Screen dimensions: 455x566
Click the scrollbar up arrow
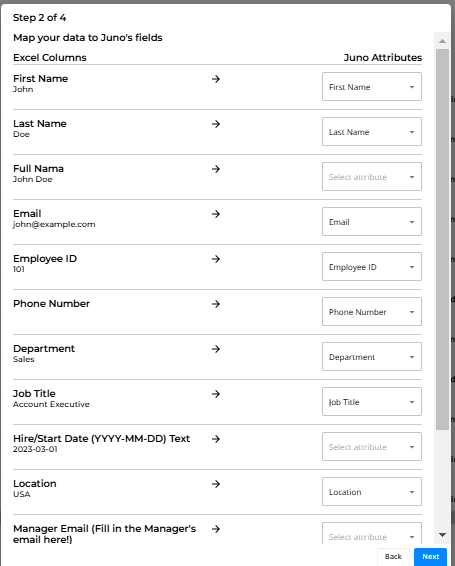pyautogui.click(x=442, y=41)
